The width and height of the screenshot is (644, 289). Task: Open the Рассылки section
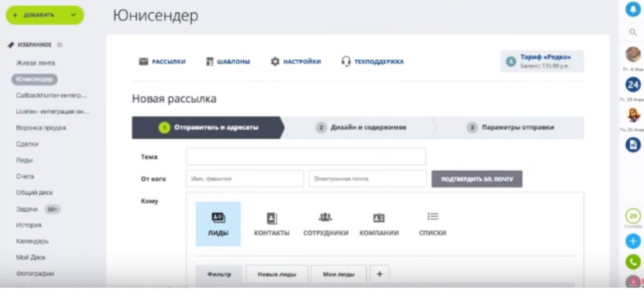click(x=169, y=62)
